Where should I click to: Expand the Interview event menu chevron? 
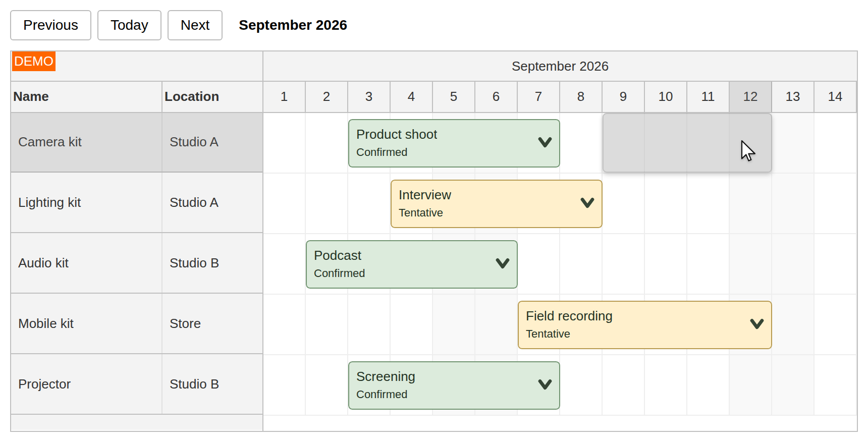pyautogui.click(x=587, y=203)
